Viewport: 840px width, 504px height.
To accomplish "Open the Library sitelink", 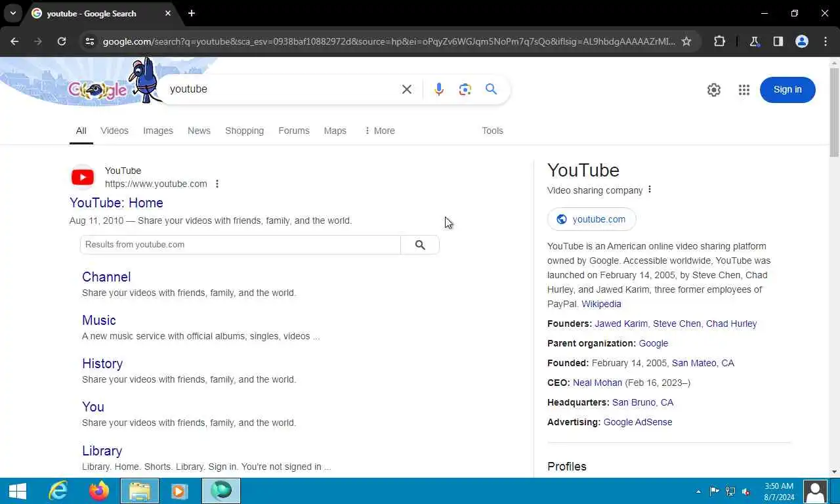I will tap(102, 451).
